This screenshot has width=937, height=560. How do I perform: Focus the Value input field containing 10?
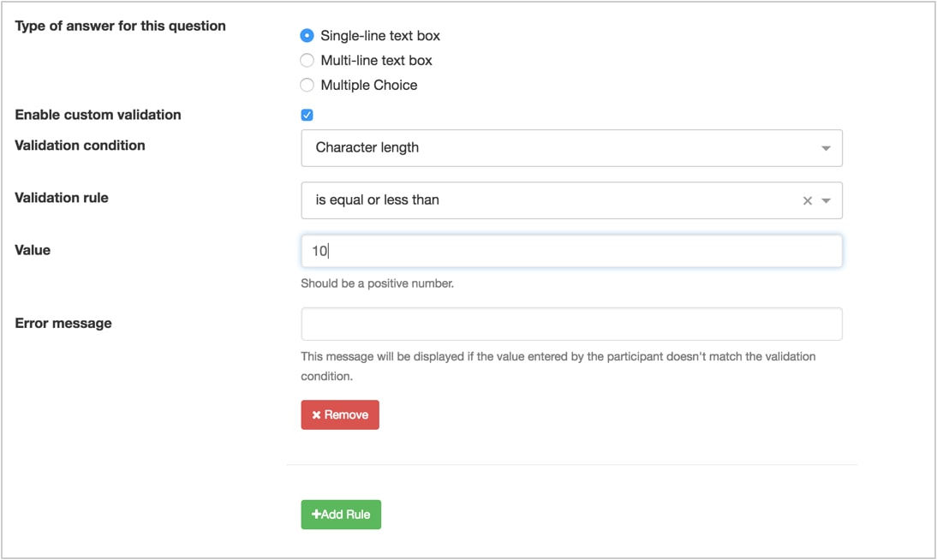pyautogui.click(x=571, y=251)
